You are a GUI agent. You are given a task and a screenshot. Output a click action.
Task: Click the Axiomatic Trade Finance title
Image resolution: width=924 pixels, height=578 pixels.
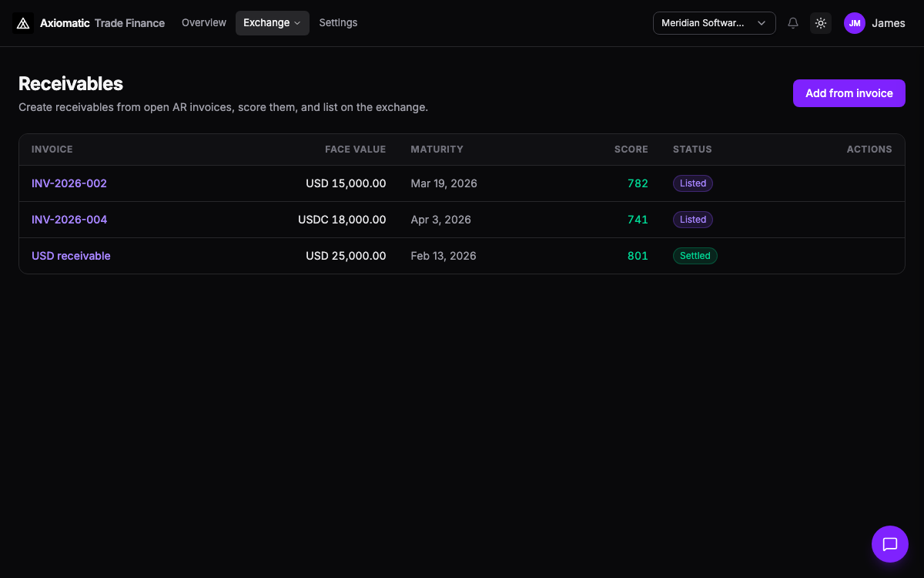[102, 23]
